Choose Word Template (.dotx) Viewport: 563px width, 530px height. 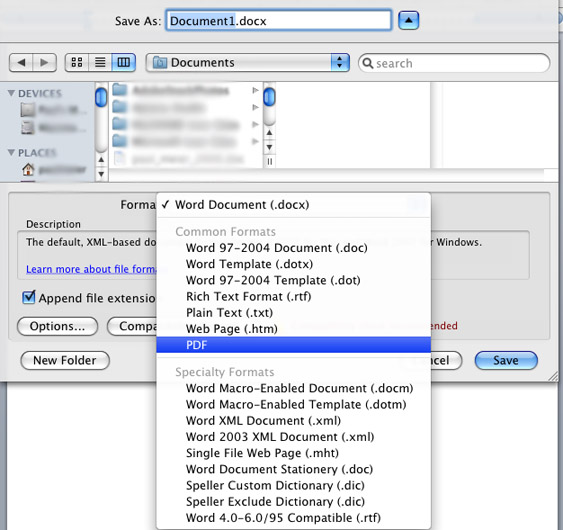[x=293, y=264]
